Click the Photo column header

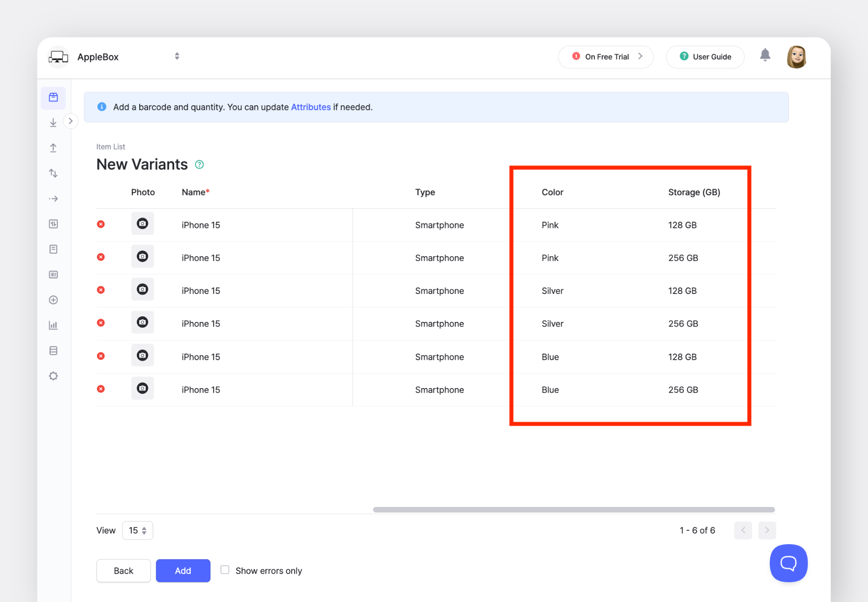143,192
